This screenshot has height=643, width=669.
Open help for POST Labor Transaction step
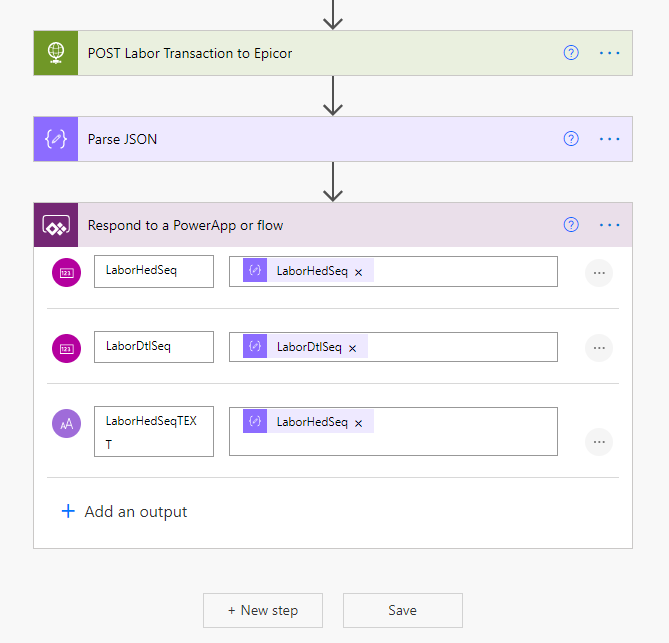[571, 53]
